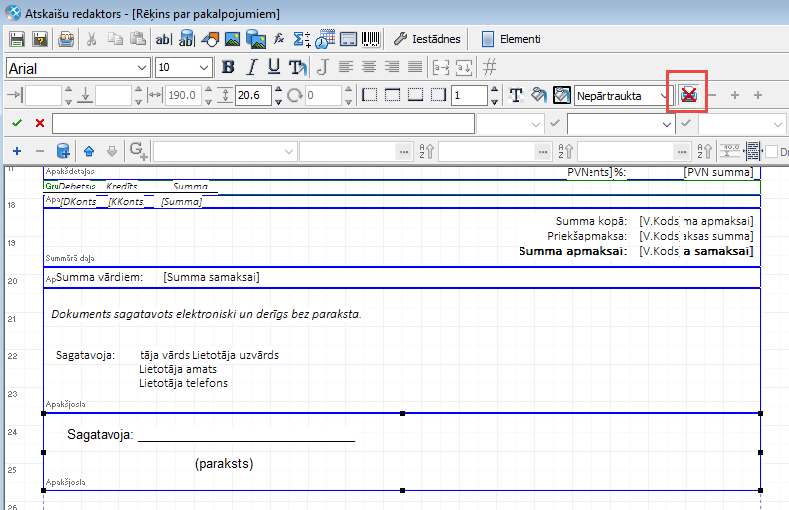
Task: Click the blue plus add icon
Action: pos(17,151)
